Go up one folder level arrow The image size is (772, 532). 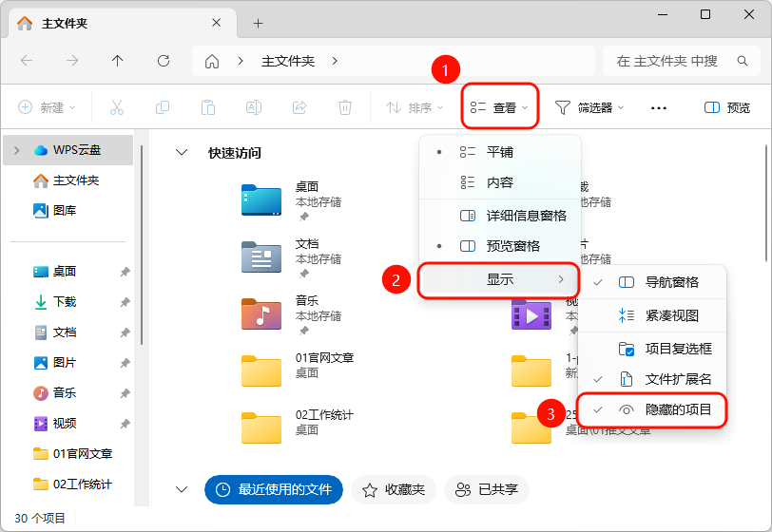click(117, 61)
